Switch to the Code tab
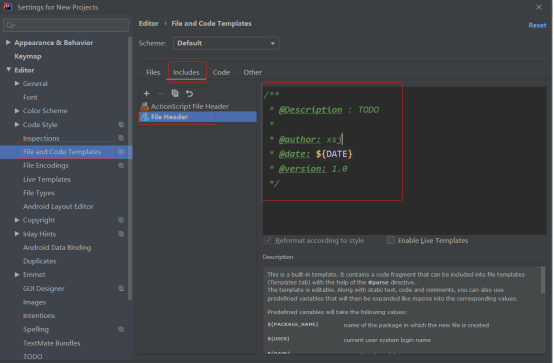 [221, 72]
